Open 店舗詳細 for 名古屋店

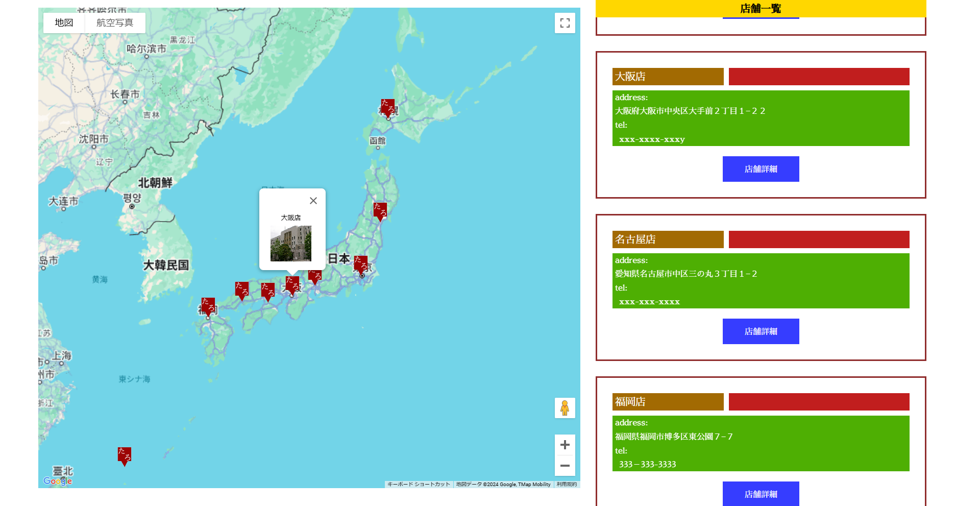pos(761,331)
